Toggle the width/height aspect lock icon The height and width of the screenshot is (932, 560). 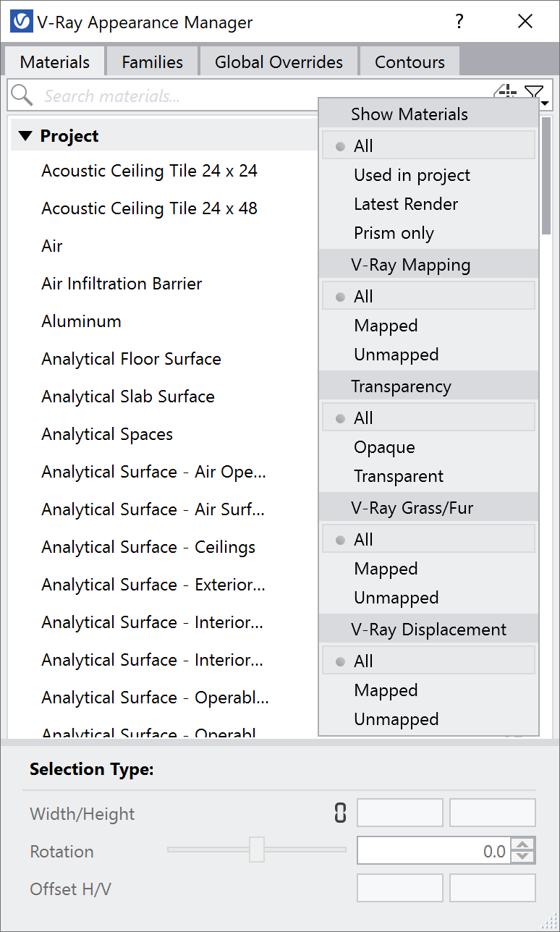[340, 813]
